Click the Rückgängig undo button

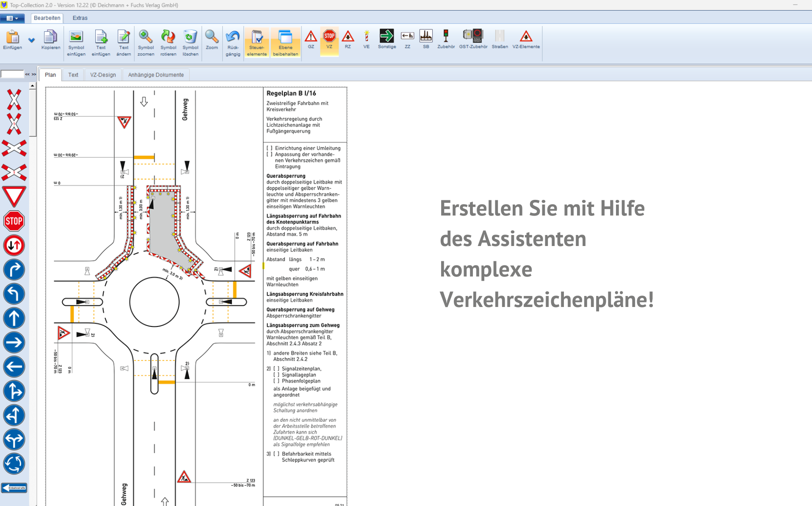(x=233, y=42)
